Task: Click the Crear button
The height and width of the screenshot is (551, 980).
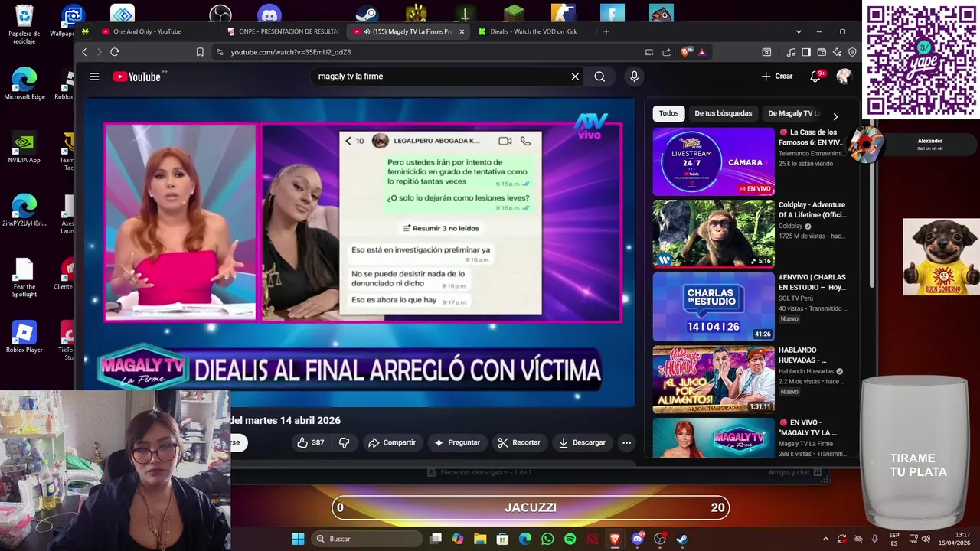Action: click(x=777, y=77)
